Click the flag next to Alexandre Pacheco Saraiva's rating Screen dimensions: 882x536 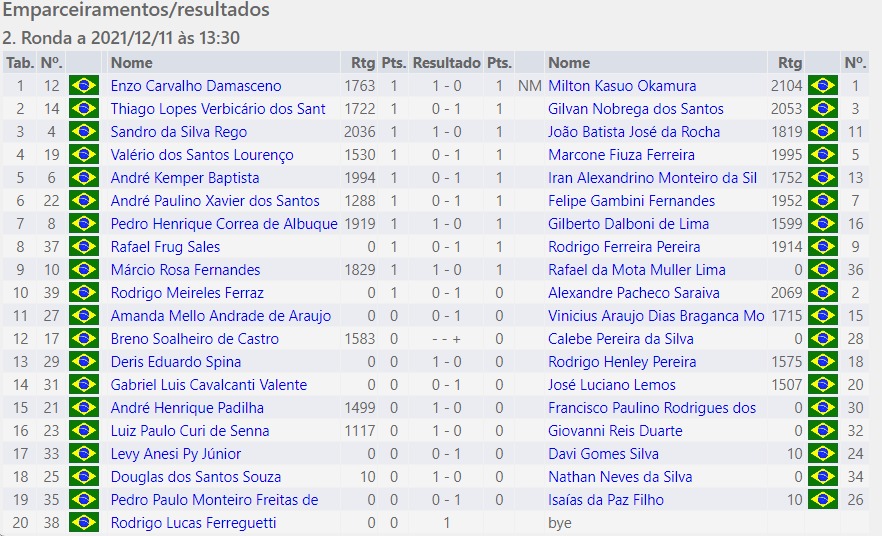coord(822,293)
